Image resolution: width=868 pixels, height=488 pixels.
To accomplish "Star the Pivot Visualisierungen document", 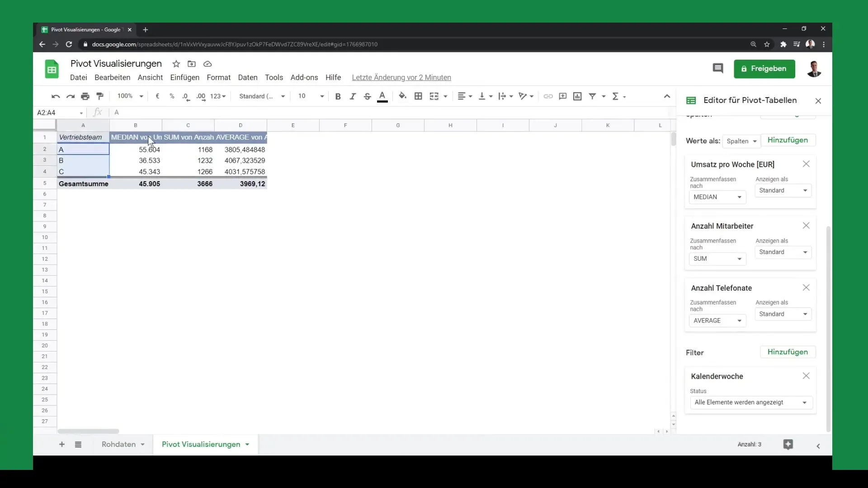I will (176, 64).
